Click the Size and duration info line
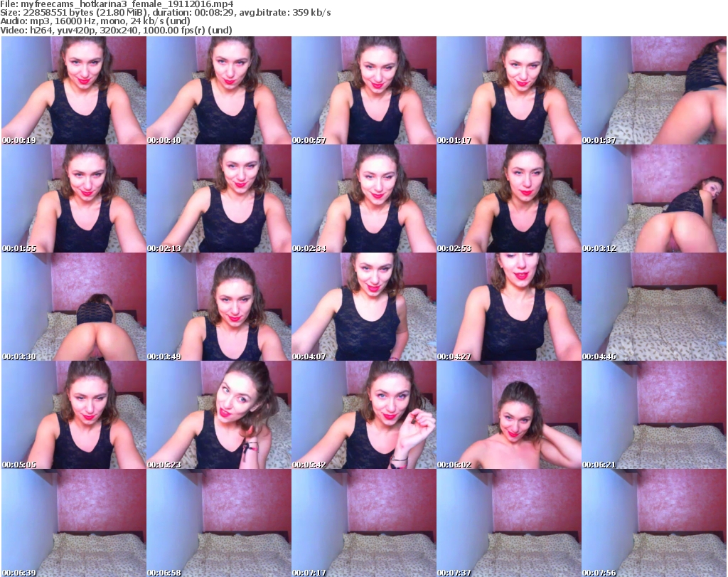Screen dimensions: 728x577 pos(165,13)
